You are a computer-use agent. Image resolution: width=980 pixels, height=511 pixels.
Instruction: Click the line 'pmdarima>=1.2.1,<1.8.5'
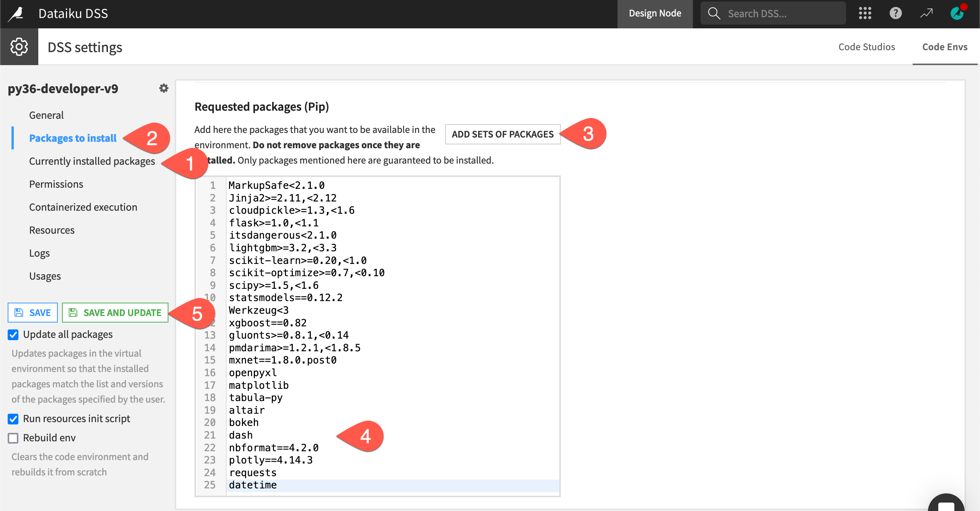coord(294,348)
